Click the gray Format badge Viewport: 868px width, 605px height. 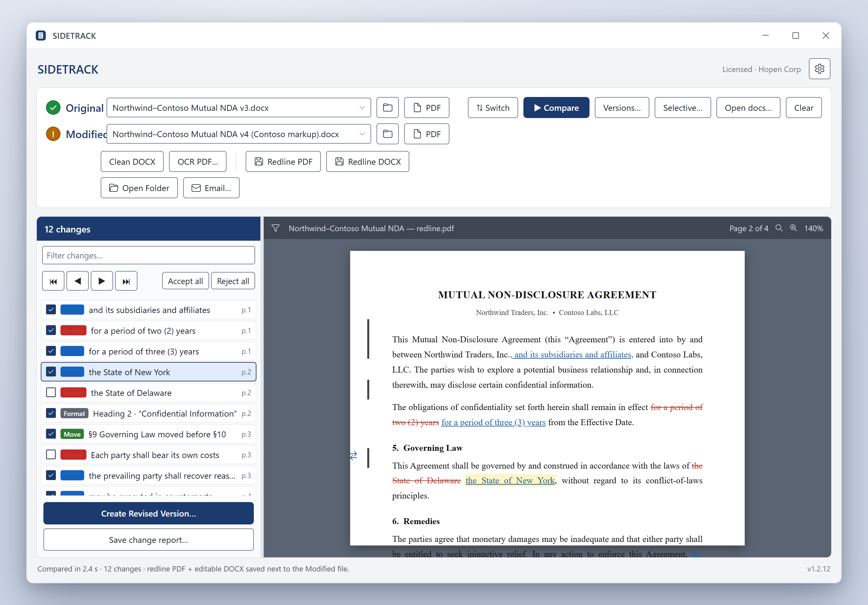pyautogui.click(x=75, y=413)
